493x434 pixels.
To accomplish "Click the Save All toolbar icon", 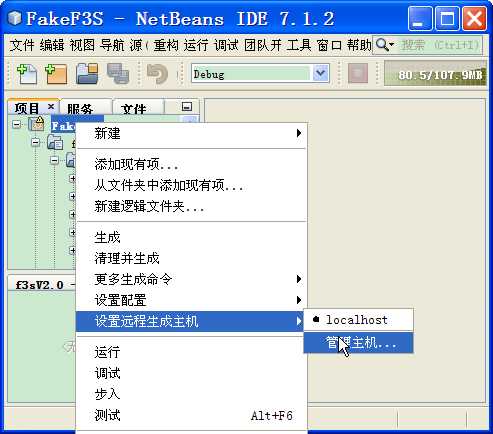I will [118, 74].
